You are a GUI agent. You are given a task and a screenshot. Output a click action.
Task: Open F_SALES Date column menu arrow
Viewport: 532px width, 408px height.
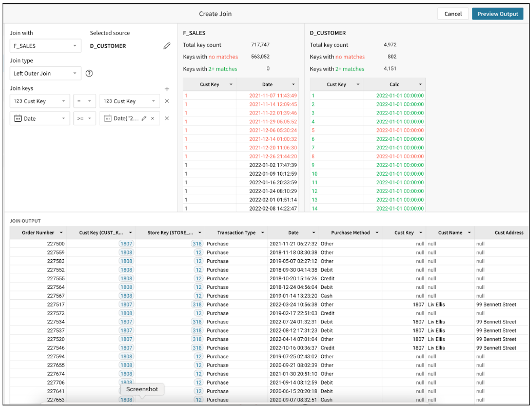pos(293,84)
